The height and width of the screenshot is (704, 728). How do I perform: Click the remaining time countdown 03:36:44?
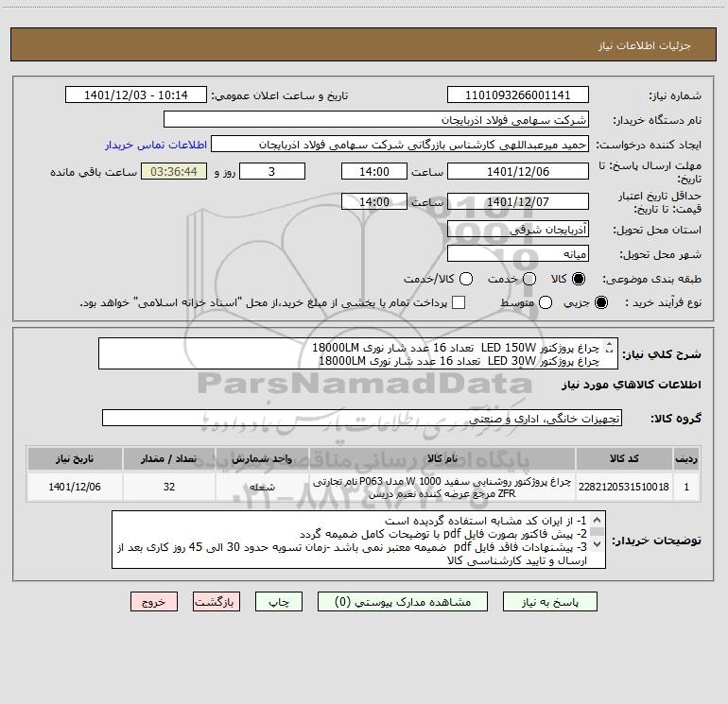pos(174,171)
